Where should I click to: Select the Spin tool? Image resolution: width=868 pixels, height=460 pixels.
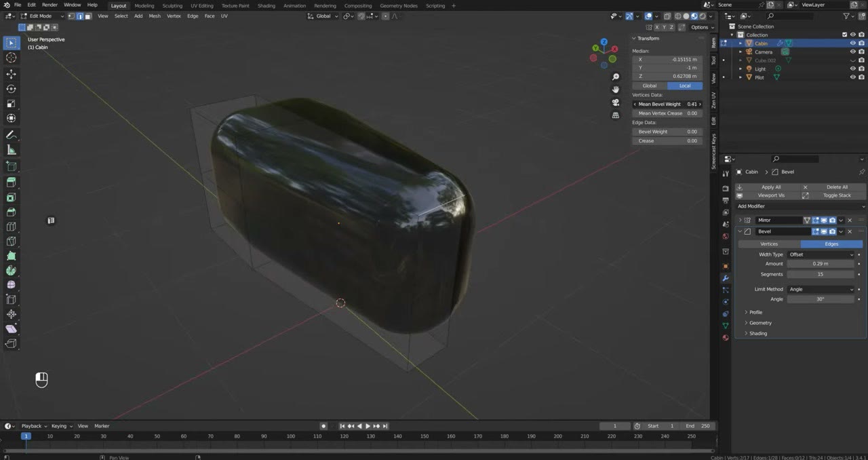click(x=11, y=271)
